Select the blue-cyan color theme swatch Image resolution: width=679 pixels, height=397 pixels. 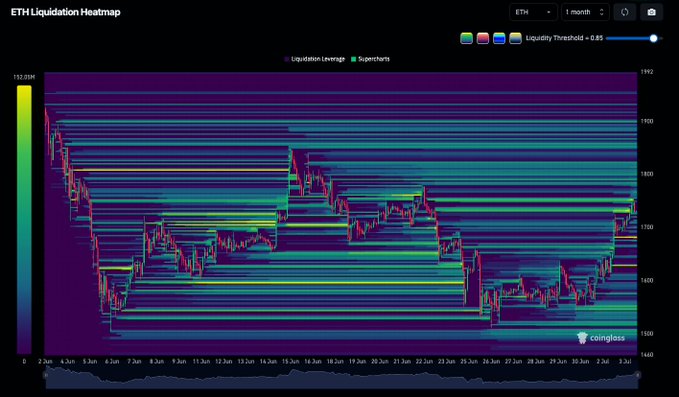(x=499, y=38)
